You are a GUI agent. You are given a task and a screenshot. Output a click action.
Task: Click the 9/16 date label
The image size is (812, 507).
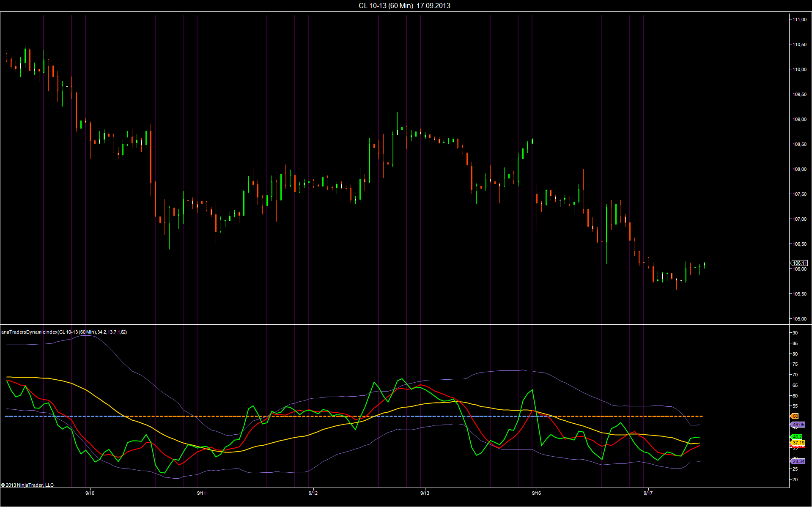[x=536, y=493]
